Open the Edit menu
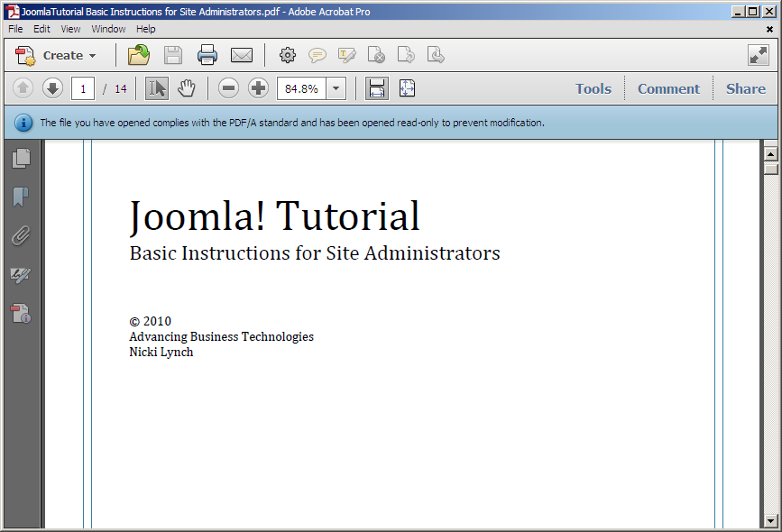The height and width of the screenshot is (532, 782). [x=41, y=29]
